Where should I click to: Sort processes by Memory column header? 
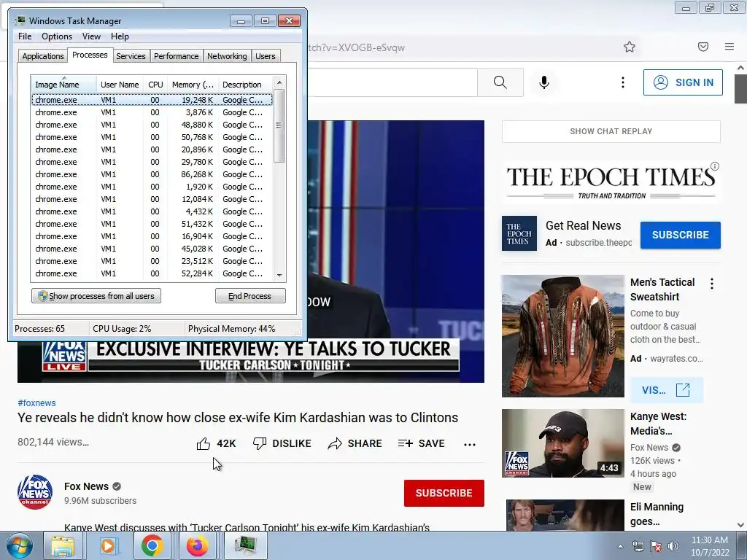tap(193, 85)
